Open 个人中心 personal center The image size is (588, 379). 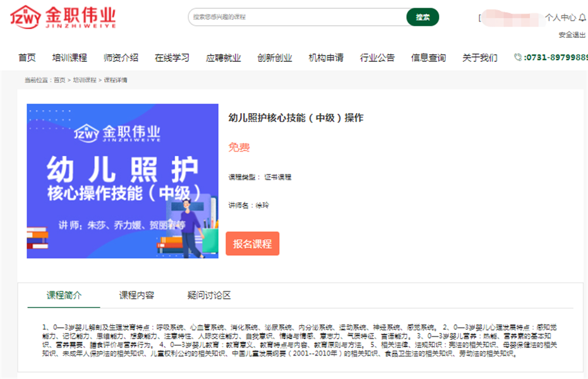(x=560, y=18)
